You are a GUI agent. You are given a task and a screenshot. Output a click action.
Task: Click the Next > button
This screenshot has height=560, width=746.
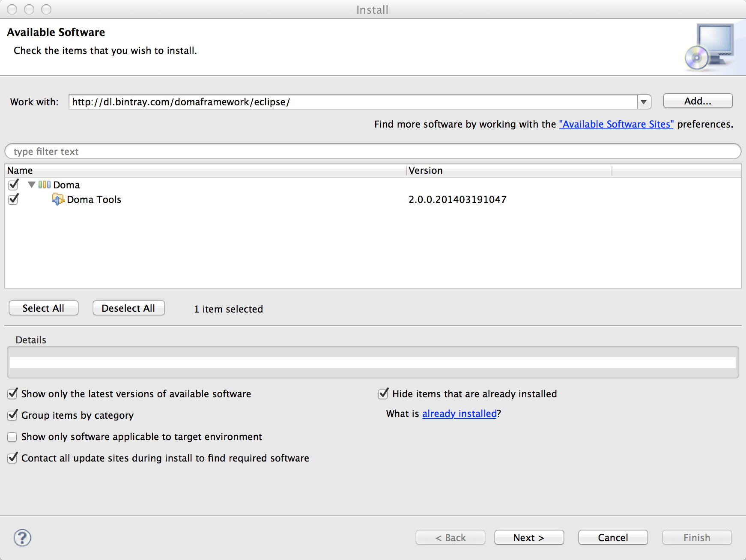point(529,538)
